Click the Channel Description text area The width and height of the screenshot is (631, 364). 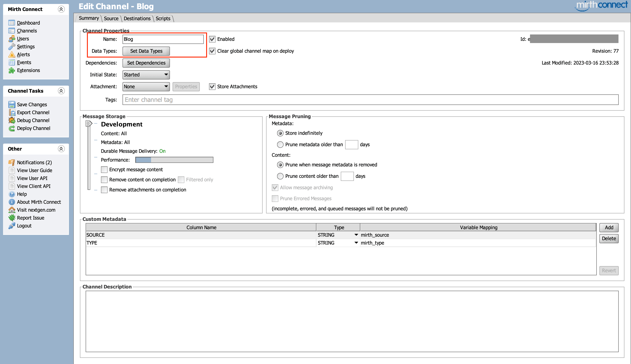click(x=352, y=321)
